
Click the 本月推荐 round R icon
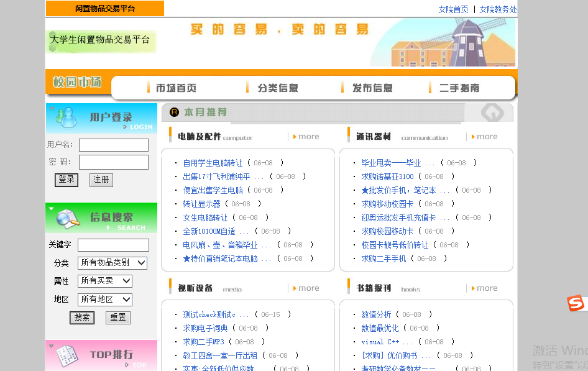click(x=175, y=112)
